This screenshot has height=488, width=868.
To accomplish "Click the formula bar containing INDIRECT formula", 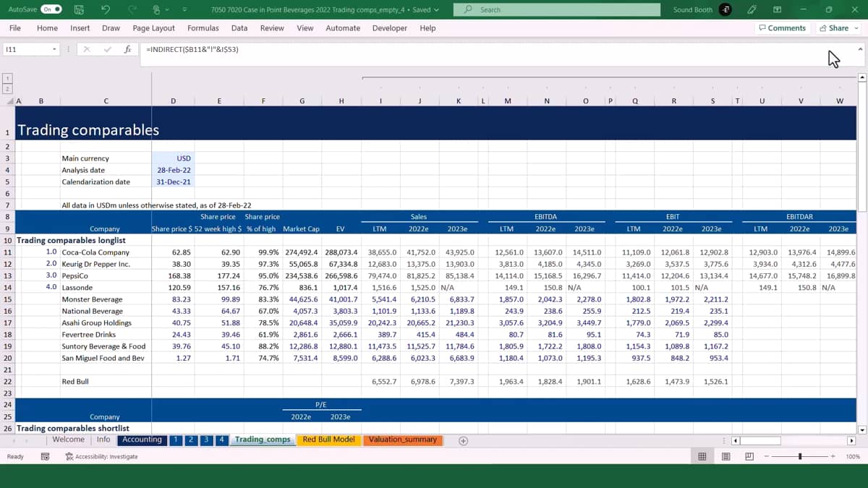I will (498, 49).
